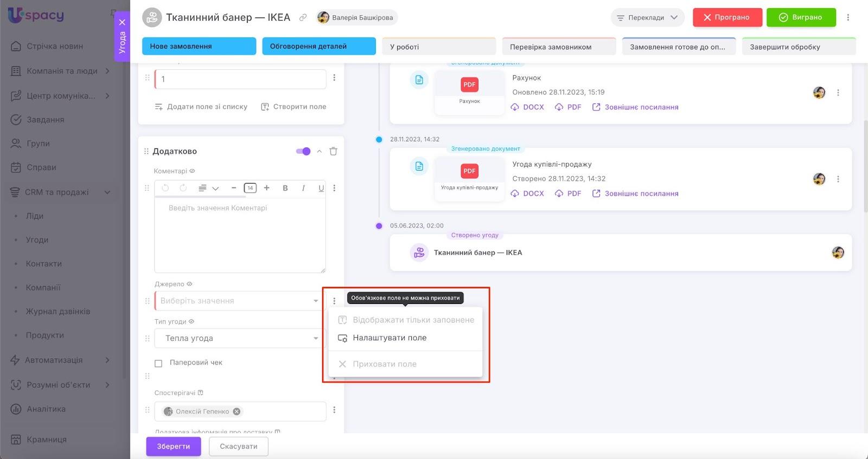Open the header three-dot menu near Виграно
The width and height of the screenshot is (868, 459).
click(848, 17)
